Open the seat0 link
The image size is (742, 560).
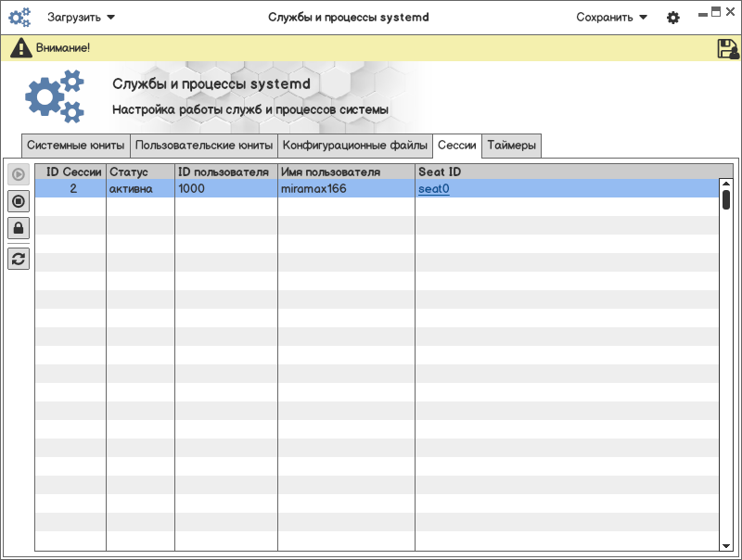[x=433, y=189]
